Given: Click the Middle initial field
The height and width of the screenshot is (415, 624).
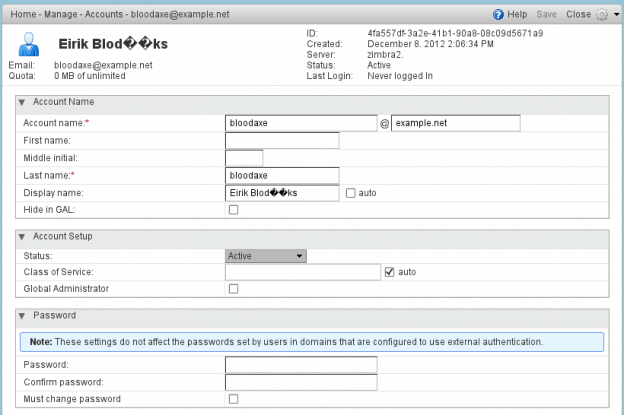Looking at the screenshot, I should pos(244,158).
